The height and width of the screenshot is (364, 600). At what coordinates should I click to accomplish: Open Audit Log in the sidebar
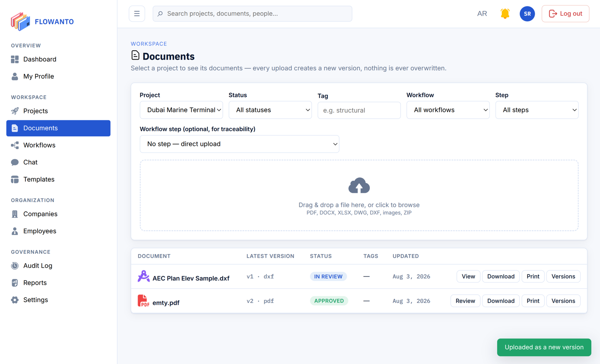[x=58, y=266]
